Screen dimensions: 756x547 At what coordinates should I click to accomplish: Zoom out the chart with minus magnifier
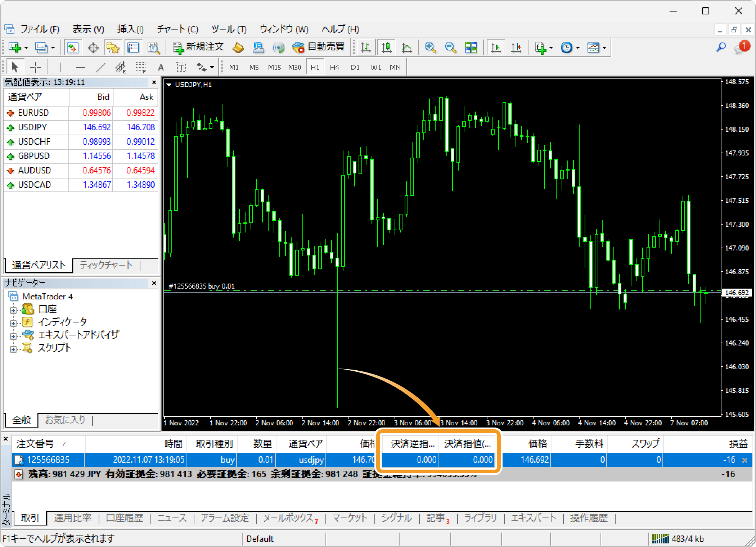tap(450, 48)
